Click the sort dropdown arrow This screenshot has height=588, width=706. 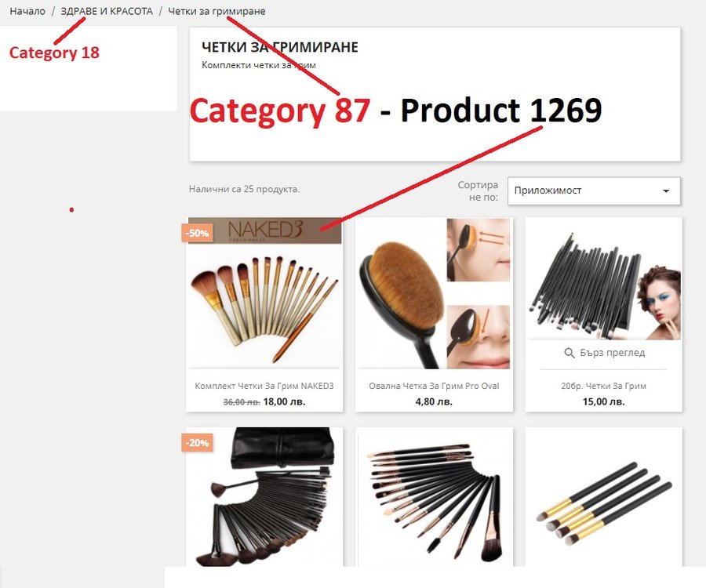(x=666, y=191)
